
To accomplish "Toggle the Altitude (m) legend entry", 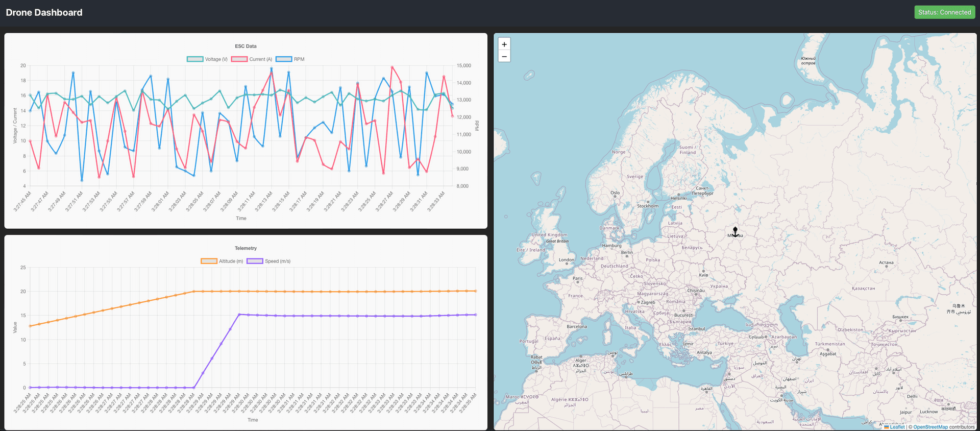I will pyautogui.click(x=222, y=261).
